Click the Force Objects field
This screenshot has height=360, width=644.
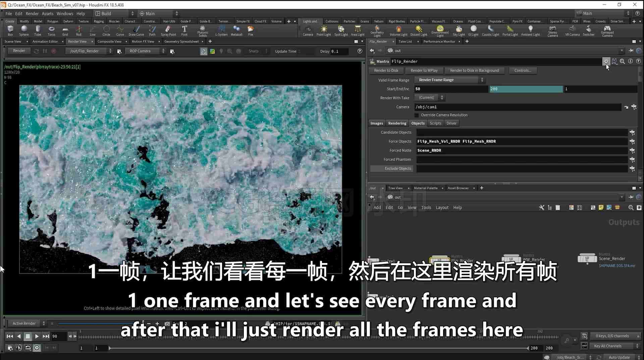pos(522,141)
